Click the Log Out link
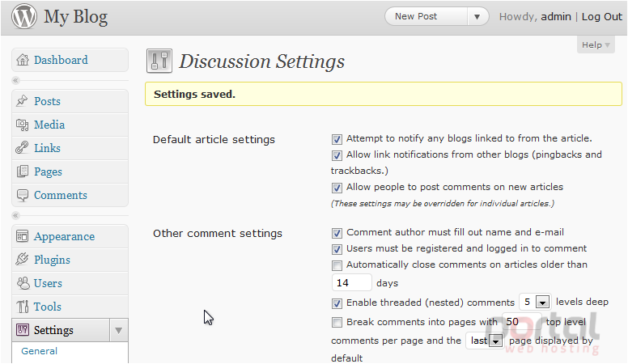The height and width of the screenshot is (364, 628). pyautogui.click(x=601, y=17)
